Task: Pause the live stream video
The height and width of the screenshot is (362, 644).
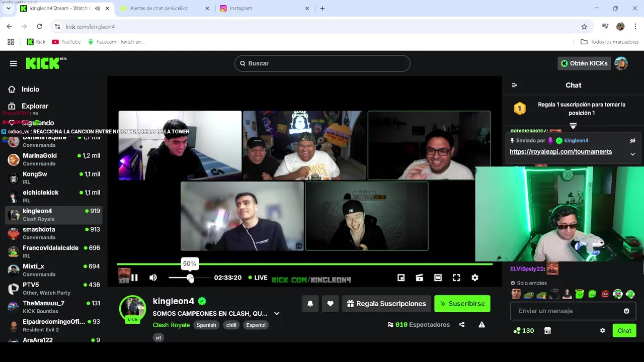Action: coord(134,278)
